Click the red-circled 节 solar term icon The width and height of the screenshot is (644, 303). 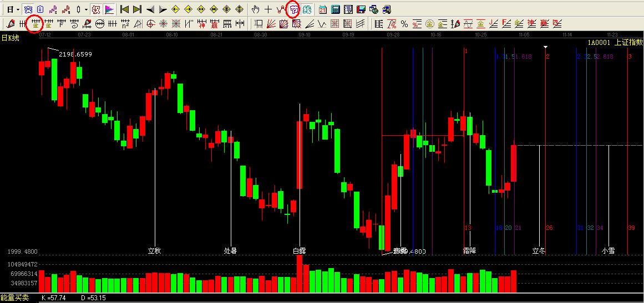point(294,9)
